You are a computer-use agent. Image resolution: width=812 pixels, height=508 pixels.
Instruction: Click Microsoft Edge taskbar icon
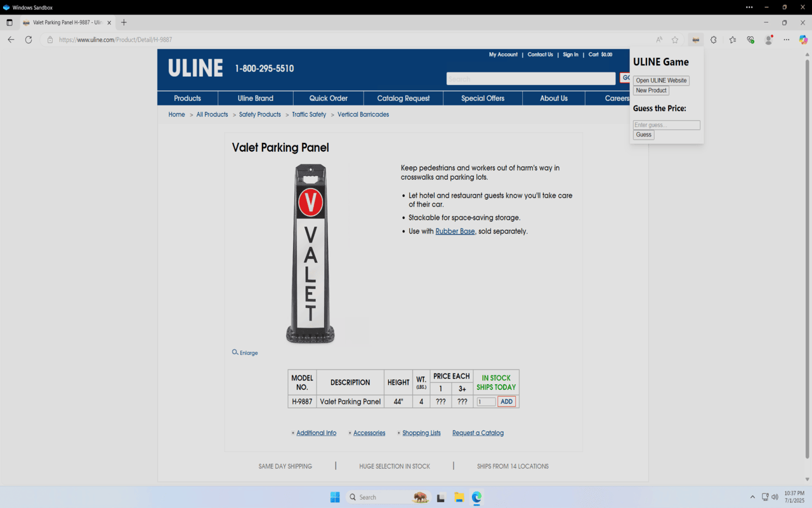[x=476, y=497]
